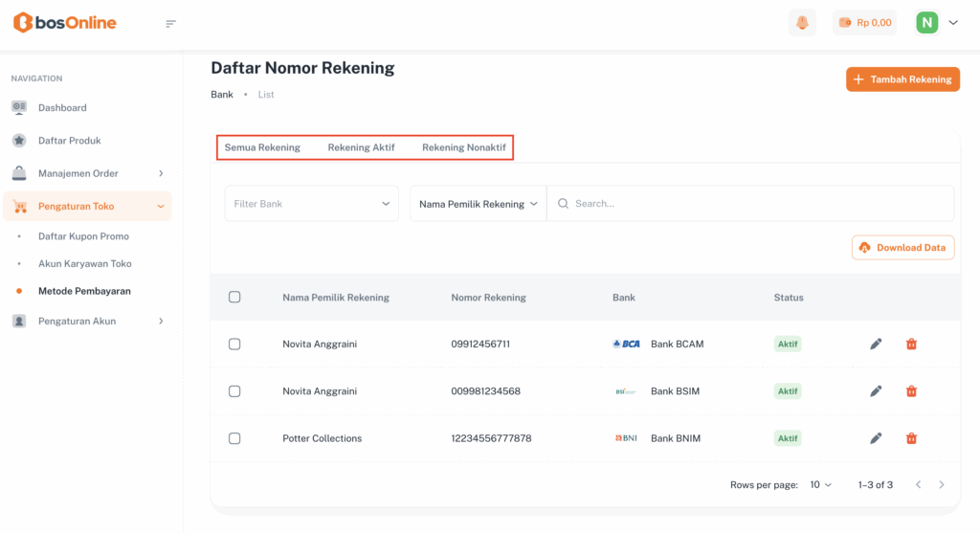This screenshot has width=980, height=534.
Task: Click the edit pencil for Bank BCAM row
Action: [876, 344]
